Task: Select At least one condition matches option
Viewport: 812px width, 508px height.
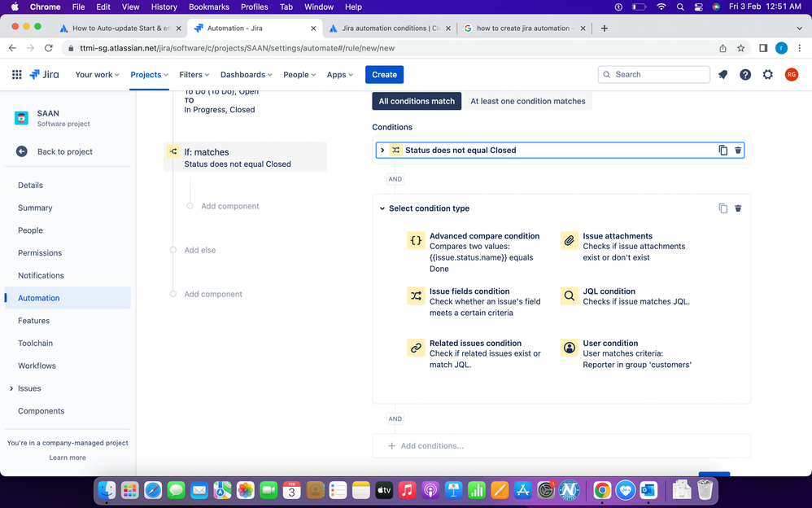Action: (528, 101)
